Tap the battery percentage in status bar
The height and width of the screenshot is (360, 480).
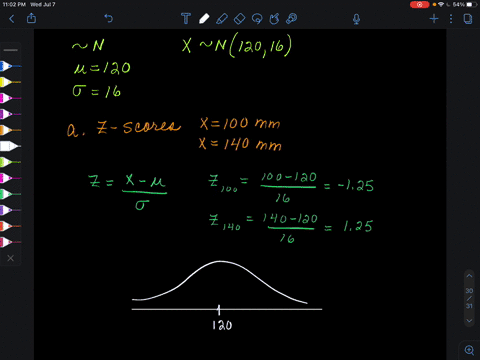[459, 5]
